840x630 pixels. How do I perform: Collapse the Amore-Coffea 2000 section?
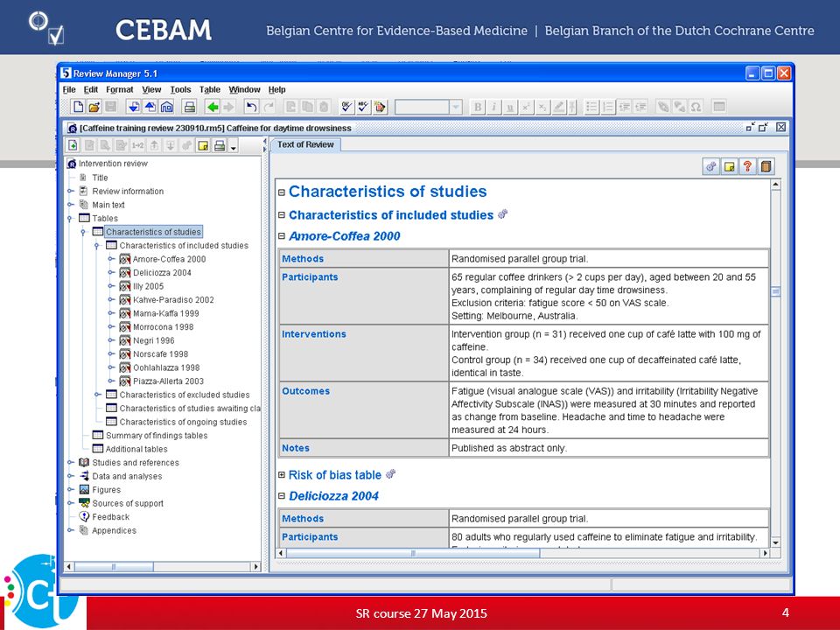click(282, 236)
